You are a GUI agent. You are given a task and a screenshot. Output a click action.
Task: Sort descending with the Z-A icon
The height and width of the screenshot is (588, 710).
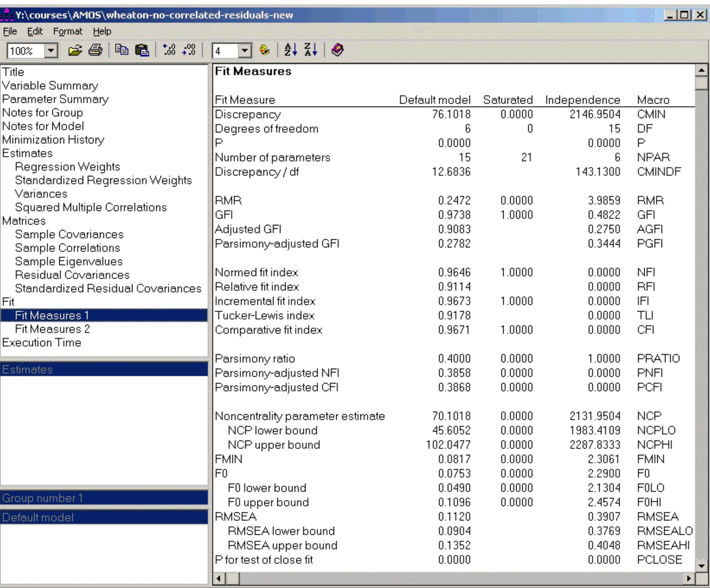(x=311, y=50)
